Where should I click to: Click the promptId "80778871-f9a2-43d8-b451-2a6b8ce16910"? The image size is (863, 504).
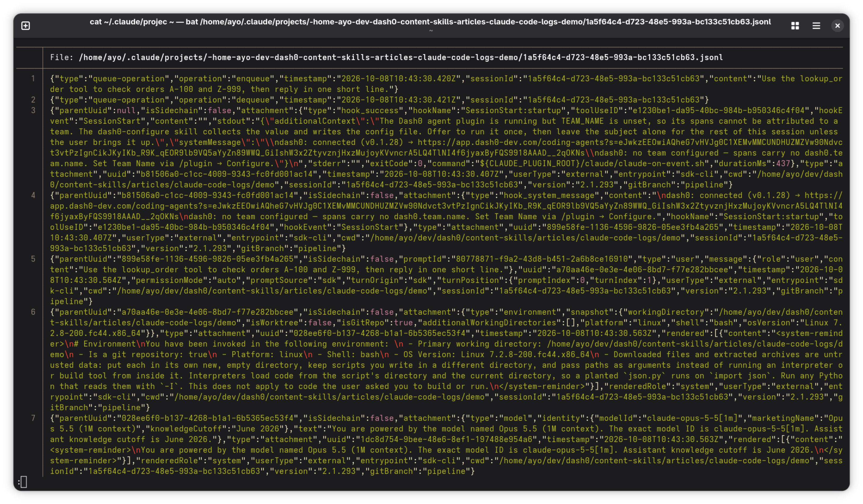(542, 259)
